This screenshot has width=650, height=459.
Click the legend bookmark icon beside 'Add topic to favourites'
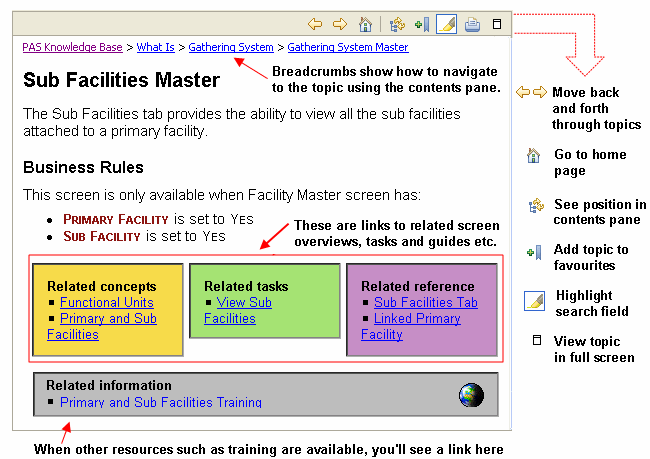point(534,252)
